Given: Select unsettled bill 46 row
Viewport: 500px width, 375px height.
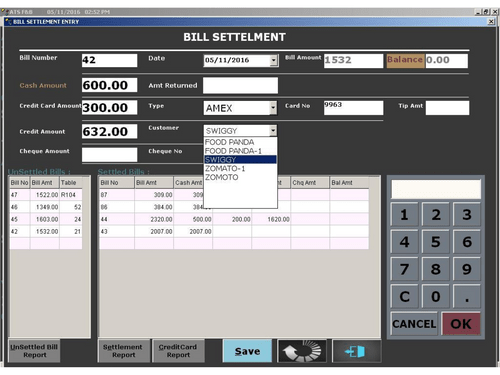Looking at the screenshot, I should (x=46, y=207).
